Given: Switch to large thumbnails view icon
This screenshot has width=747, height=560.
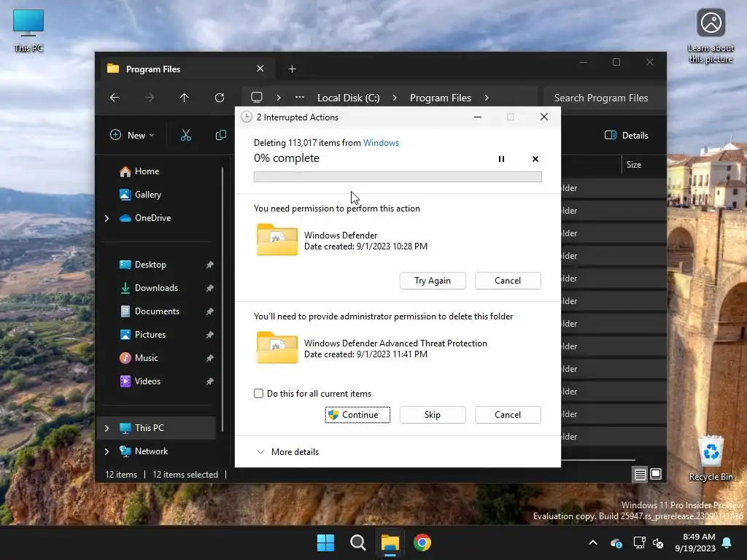Looking at the screenshot, I should [x=656, y=474].
